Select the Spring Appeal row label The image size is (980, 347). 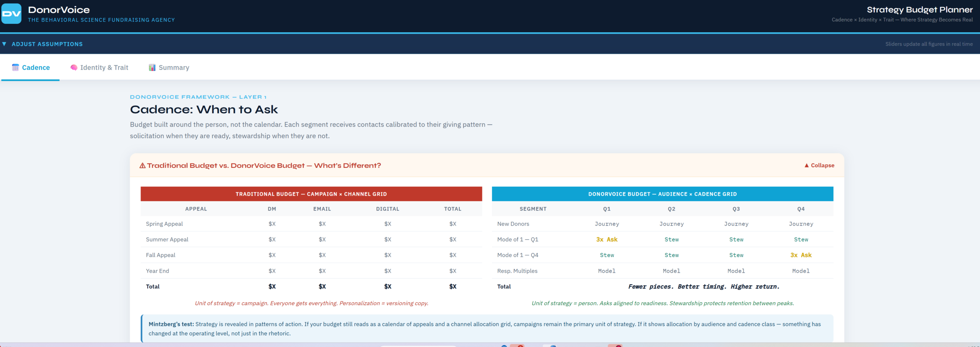pyautogui.click(x=164, y=224)
